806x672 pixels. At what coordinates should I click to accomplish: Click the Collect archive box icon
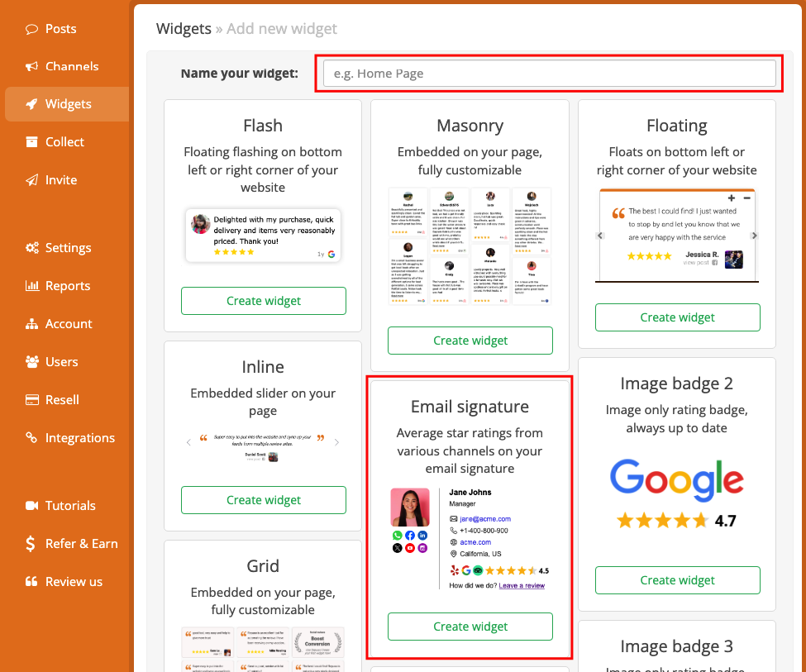[x=31, y=142]
